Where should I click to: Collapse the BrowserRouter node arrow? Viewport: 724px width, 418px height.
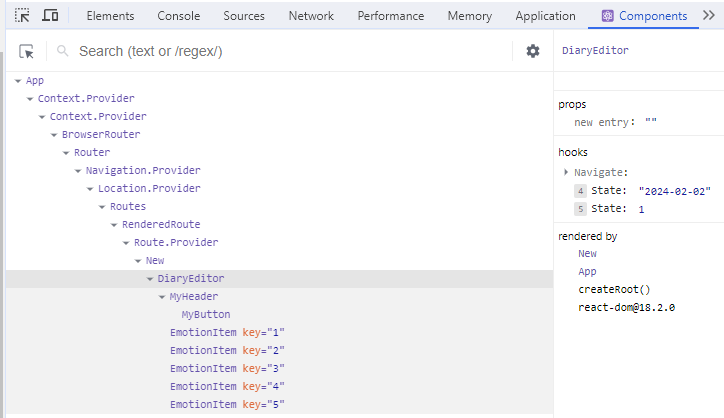(55, 135)
